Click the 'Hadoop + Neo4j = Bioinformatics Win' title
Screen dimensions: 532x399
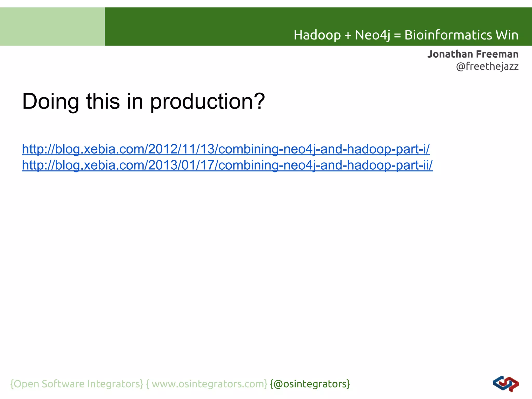point(406,35)
